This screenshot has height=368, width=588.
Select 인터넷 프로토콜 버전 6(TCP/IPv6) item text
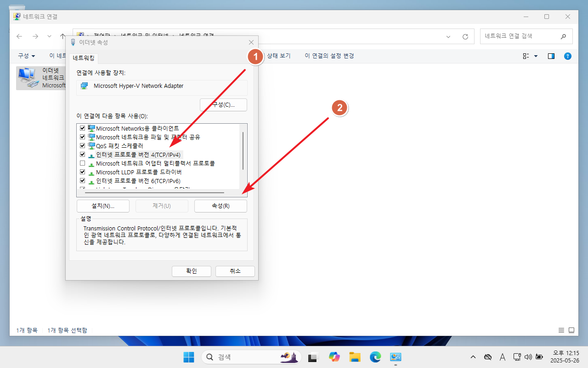point(138,181)
